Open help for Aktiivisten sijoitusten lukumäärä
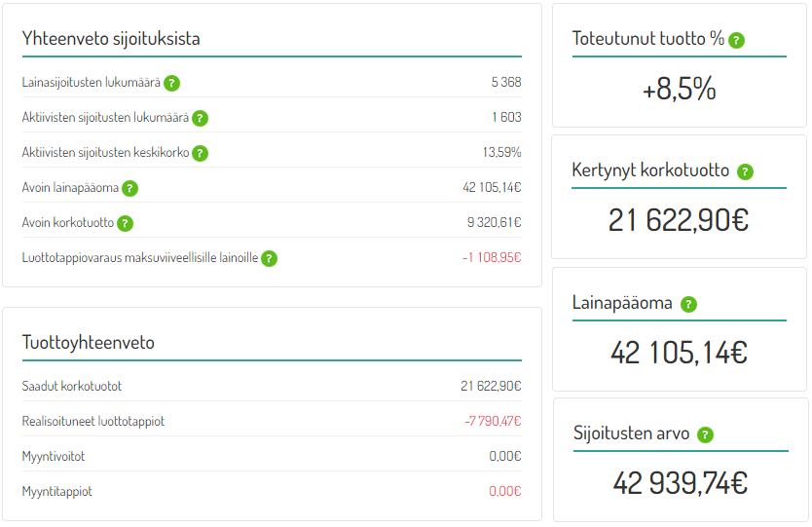This screenshot has width=812, height=527. coord(200,118)
